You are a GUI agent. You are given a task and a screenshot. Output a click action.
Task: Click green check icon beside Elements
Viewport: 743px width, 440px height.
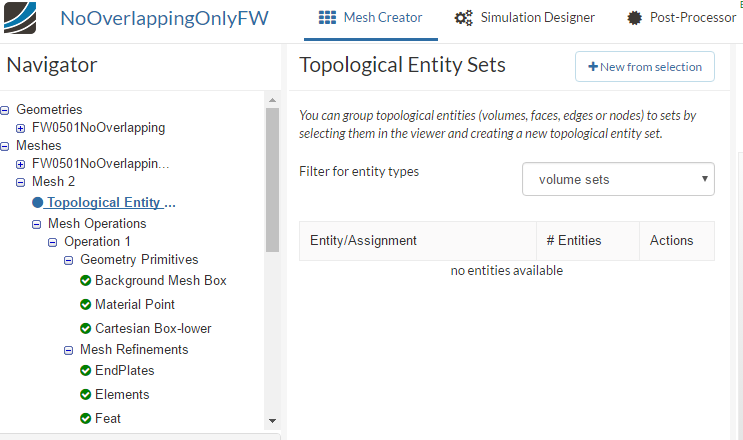(85, 395)
